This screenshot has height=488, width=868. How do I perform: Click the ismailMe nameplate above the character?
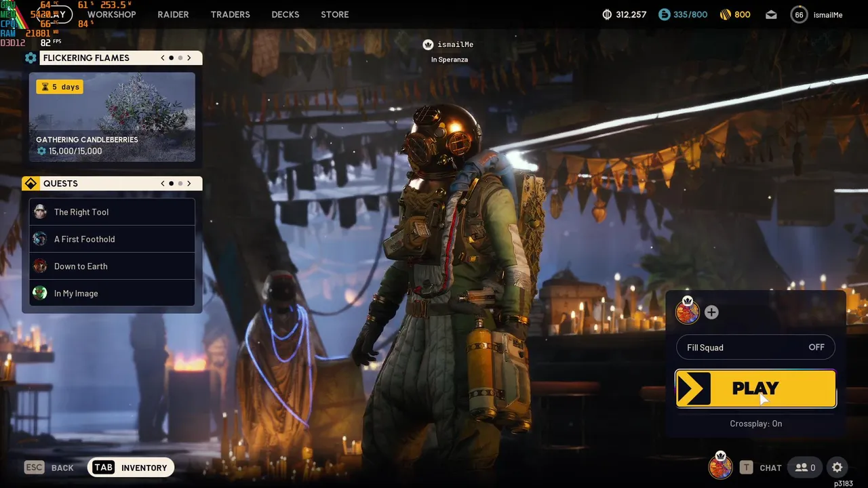455,45
